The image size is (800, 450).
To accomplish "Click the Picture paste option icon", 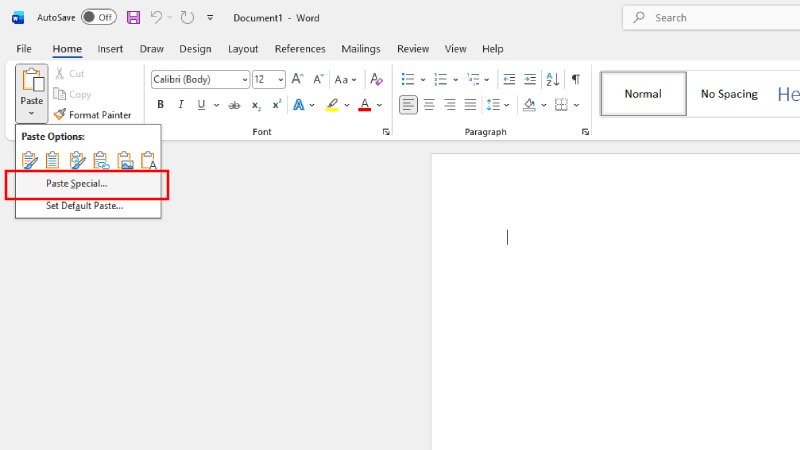I will click(x=125, y=160).
